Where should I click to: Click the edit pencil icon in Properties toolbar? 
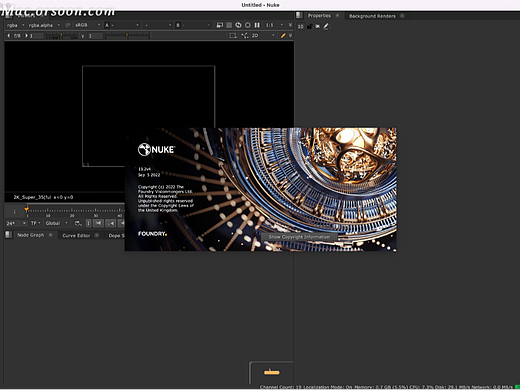pos(326,26)
